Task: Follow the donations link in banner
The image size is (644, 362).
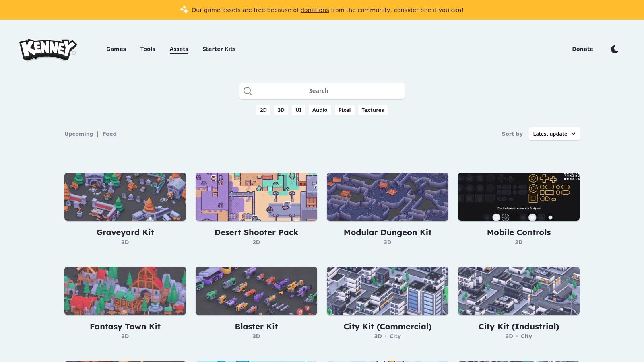Action: tap(315, 10)
